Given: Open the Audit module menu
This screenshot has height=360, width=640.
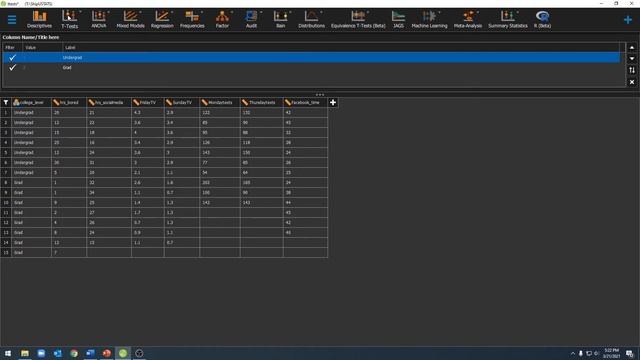Looking at the screenshot, I should tap(251, 19).
